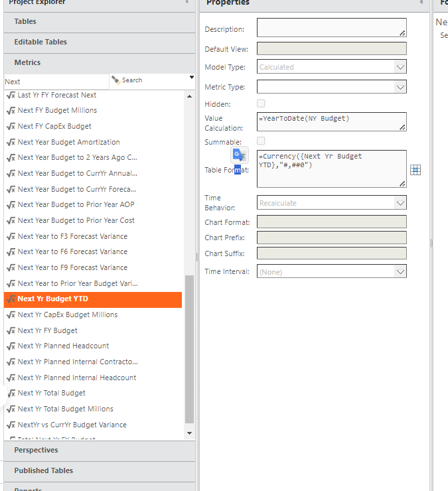Enable the Summable checkbox
Image resolution: width=448 pixels, height=491 pixels.
tap(261, 141)
